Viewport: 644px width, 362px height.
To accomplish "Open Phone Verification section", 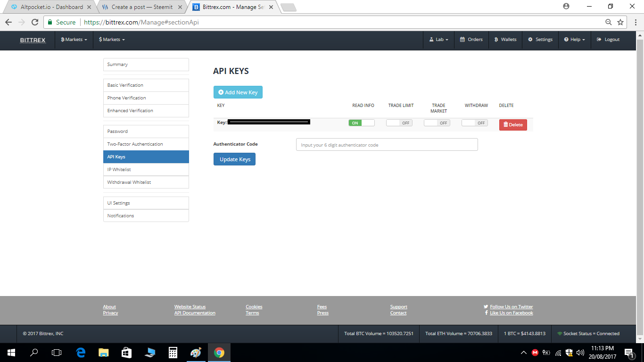I will [146, 98].
